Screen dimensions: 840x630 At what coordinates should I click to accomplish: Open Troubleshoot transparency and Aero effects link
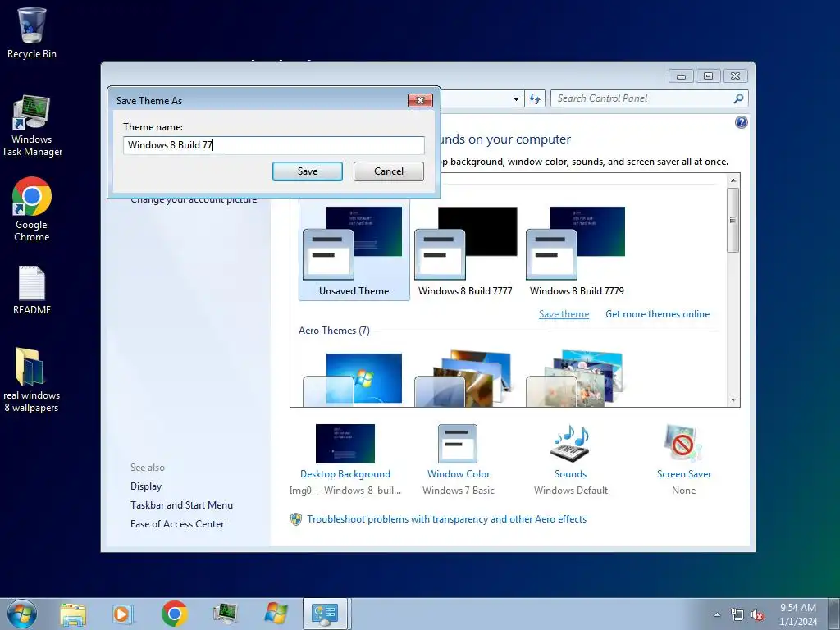point(447,519)
